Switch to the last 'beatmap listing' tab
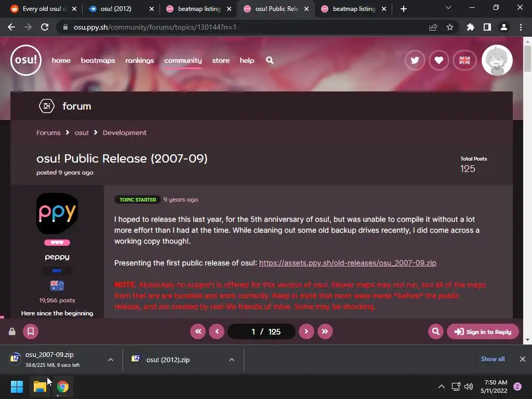 354,9
